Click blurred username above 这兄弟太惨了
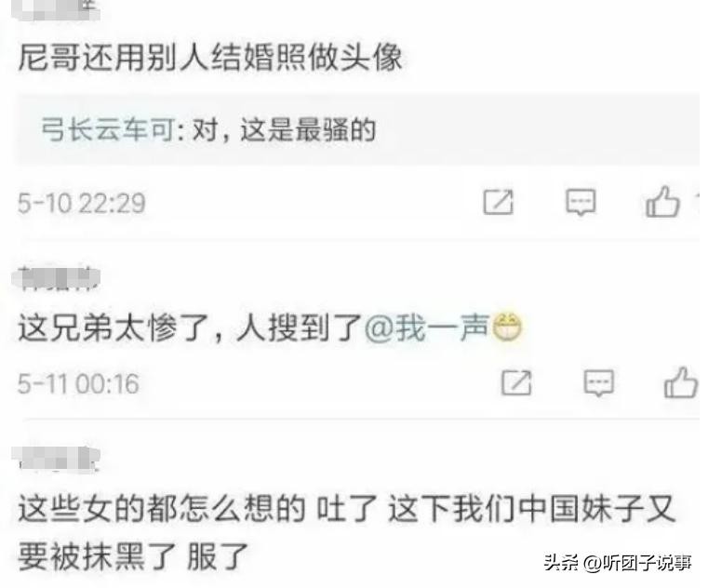 pos(56,277)
